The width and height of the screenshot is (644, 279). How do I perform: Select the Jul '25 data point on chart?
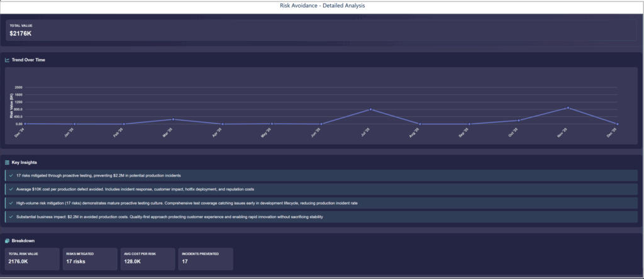click(371, 109)
